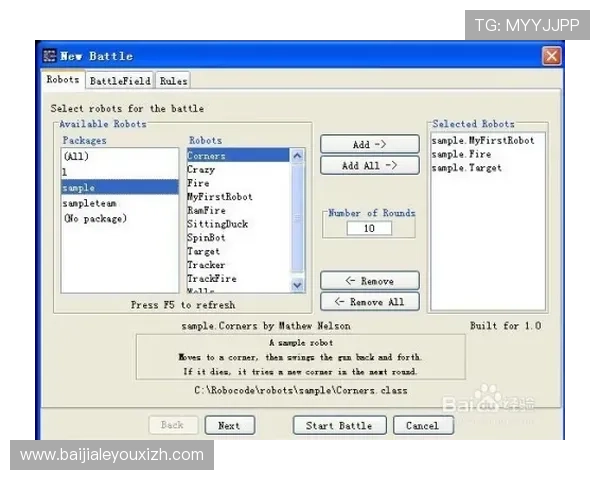Select the SittingDuck robot

click(x=238, y=224)
